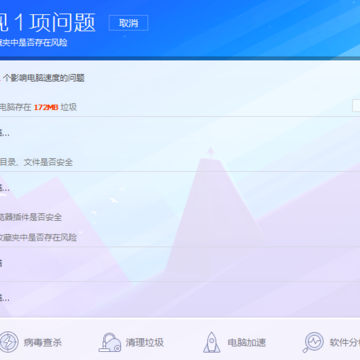Select the 病毒查杀 text label
Viewport: 360px width, 360px height.
point(43,342)
